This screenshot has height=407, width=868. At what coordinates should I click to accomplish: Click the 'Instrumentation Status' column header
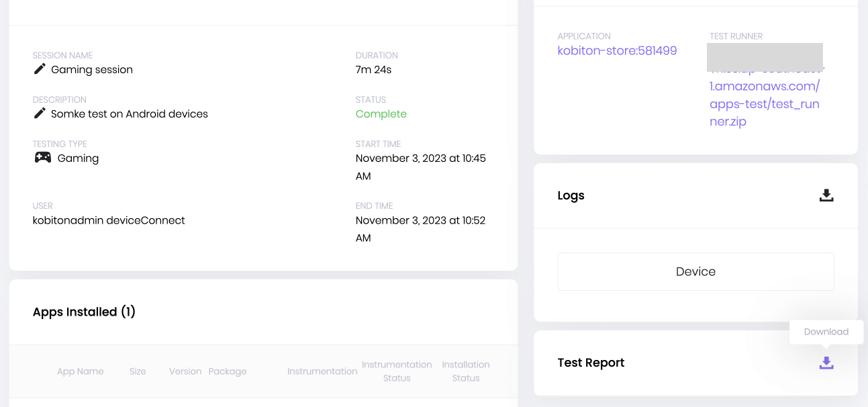(397, 371)
